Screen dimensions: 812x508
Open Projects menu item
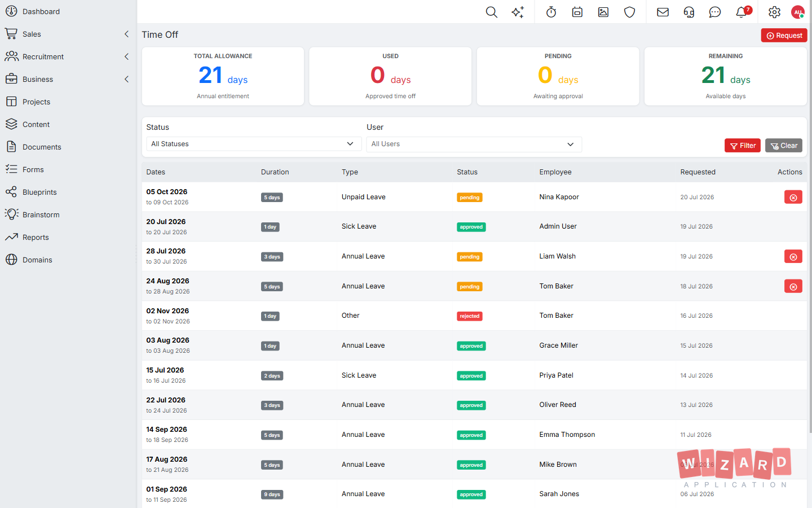click(x=36, y=102)
